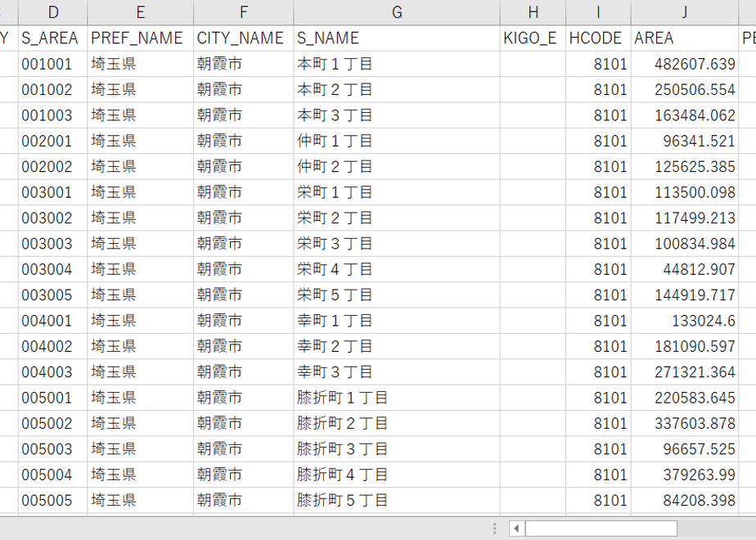This screenshot has width=756, height=540.
Task: Select column D header
Action: 53,12
